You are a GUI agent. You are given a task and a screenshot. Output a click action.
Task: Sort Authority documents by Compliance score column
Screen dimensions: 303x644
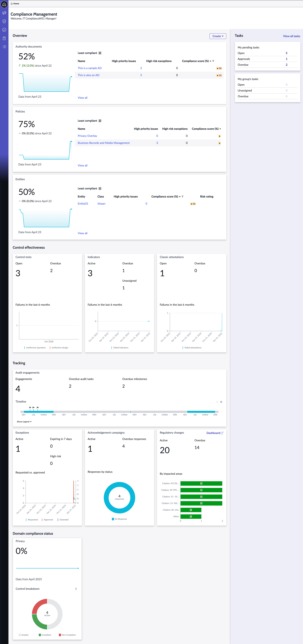pyautogui.click(x=195, y=61)
